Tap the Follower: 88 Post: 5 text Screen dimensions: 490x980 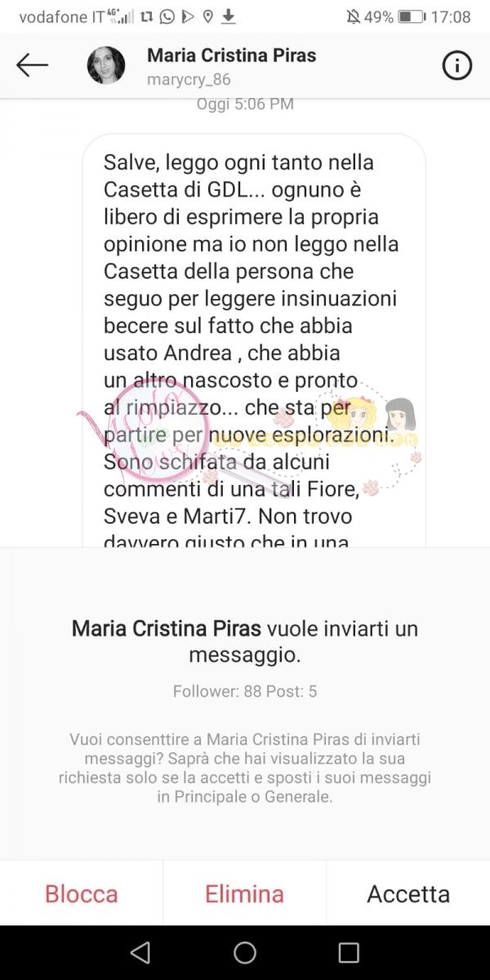click(x=245, y=692)
